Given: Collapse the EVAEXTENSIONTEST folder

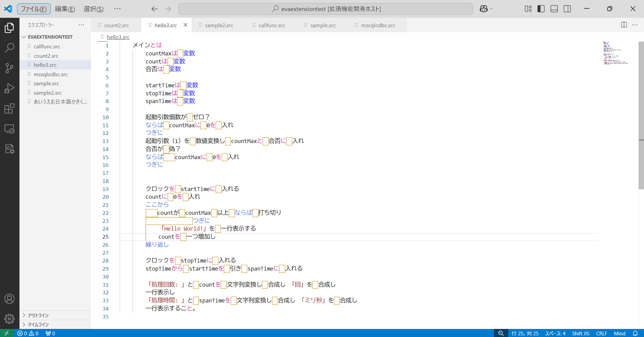Looking at the screenshot, I should (x=24, y=37).
